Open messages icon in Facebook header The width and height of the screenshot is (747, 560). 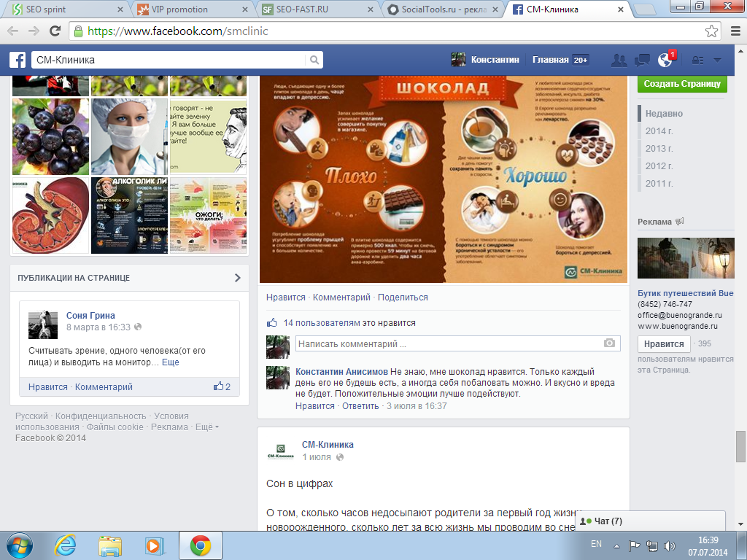click(642, 60)
